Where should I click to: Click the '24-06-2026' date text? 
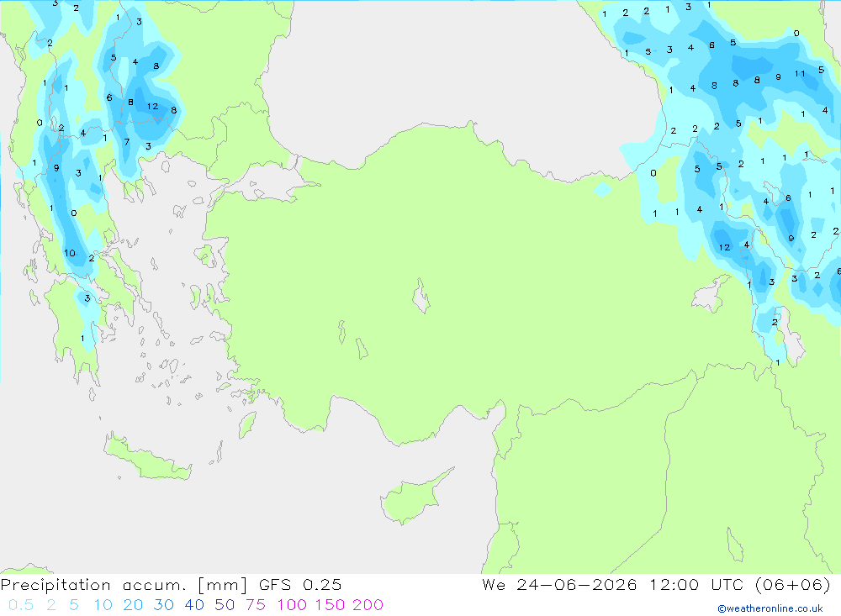[x=577, y=585]
